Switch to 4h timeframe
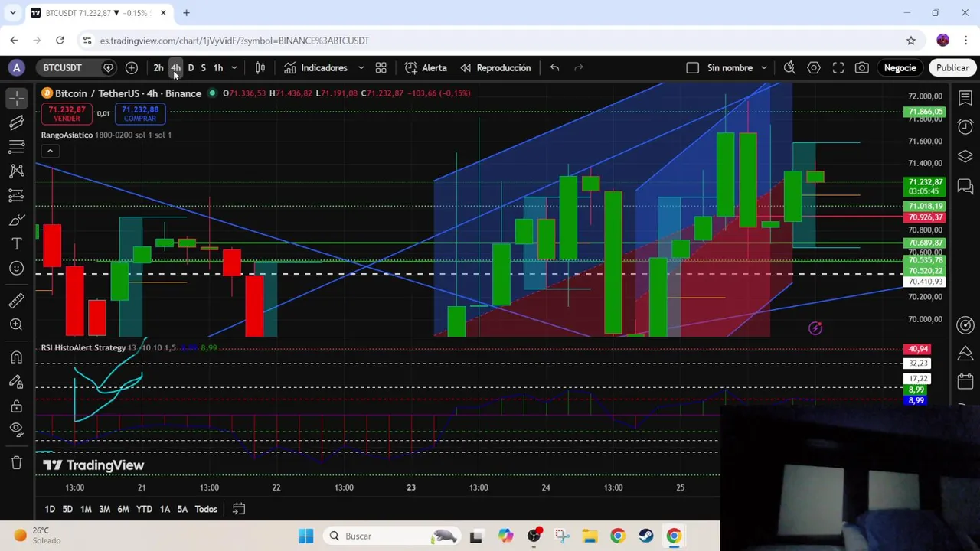 175,68
